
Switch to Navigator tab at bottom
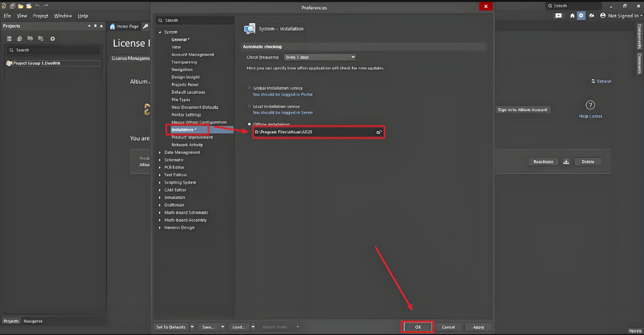coord(33,321)
